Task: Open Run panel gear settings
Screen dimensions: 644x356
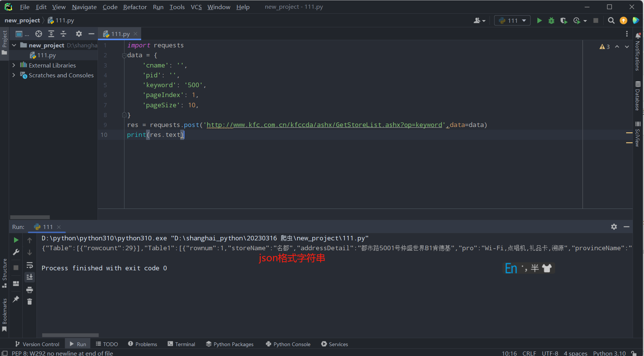Action: (614, 227)
